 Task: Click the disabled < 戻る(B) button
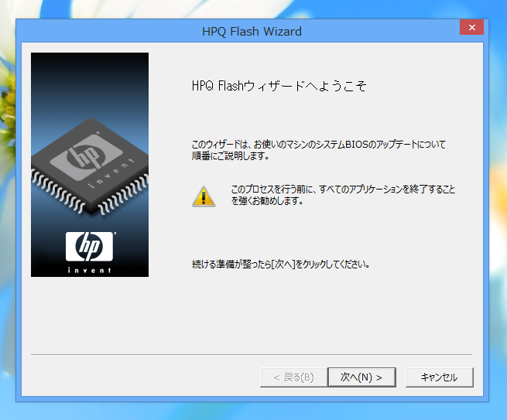point(293,377)
